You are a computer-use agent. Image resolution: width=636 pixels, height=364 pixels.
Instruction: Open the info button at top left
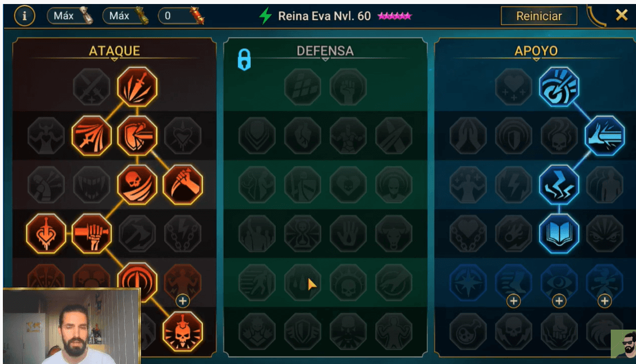click(x=24, y=16)
